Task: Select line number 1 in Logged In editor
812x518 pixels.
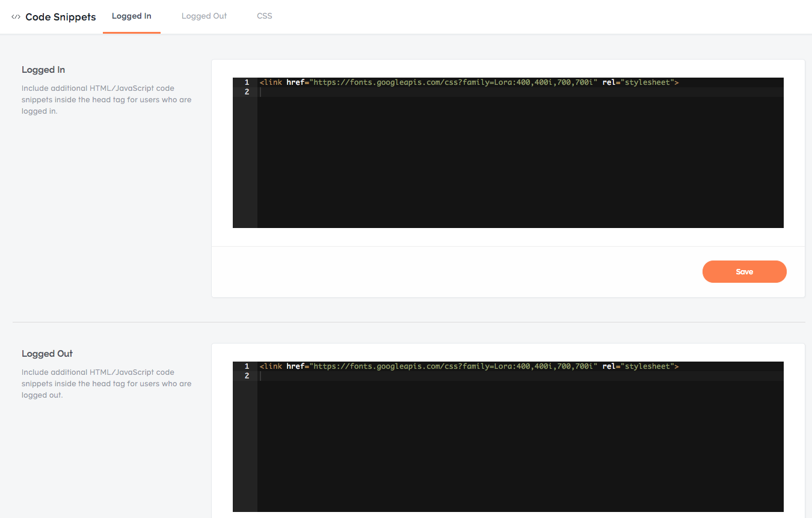Action: tap(247, 82)
